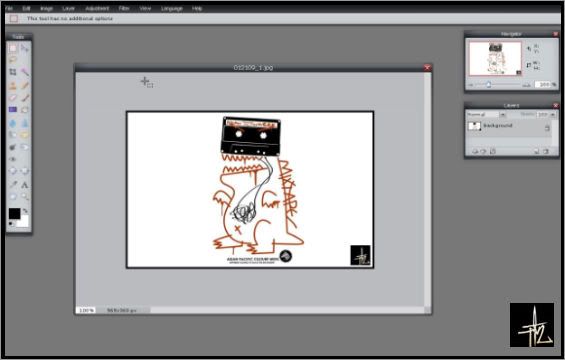Select the Paint Bucket tool

tap(25, 110)
